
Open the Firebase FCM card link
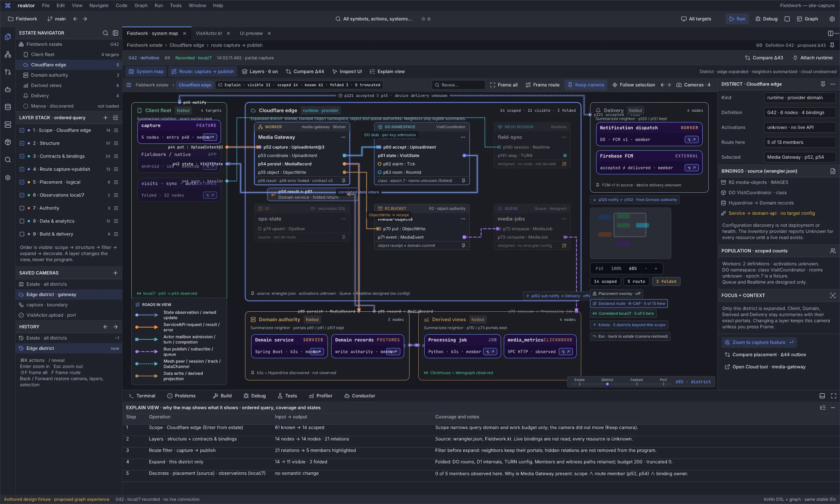click(x=692, y=168)
